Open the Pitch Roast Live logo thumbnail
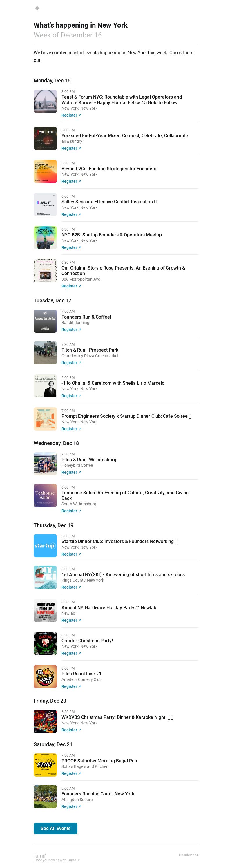Viewport: 232px width, 868px height. (45, 676)
